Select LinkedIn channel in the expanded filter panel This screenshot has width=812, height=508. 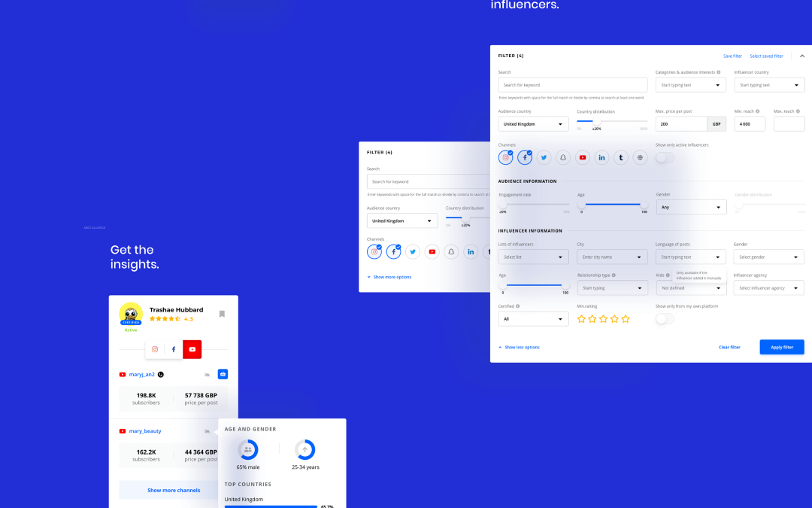point(601,157)
